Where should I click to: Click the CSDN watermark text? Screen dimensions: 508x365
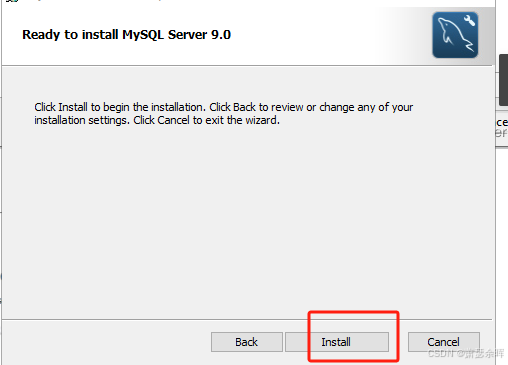click(x=466, y=353)
